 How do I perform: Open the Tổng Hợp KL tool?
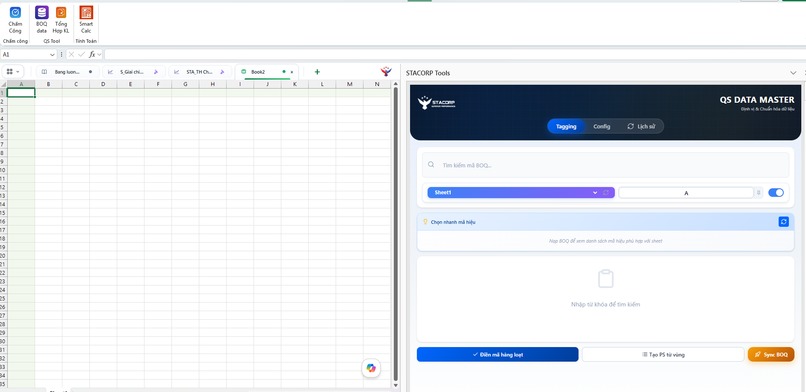(x=61, y=20)
